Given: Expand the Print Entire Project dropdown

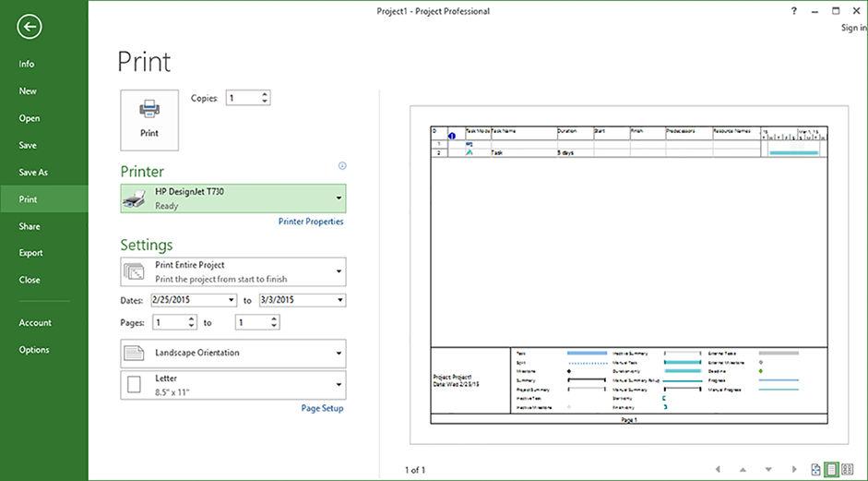Looking at the screenshot, I should coord(233,271).
